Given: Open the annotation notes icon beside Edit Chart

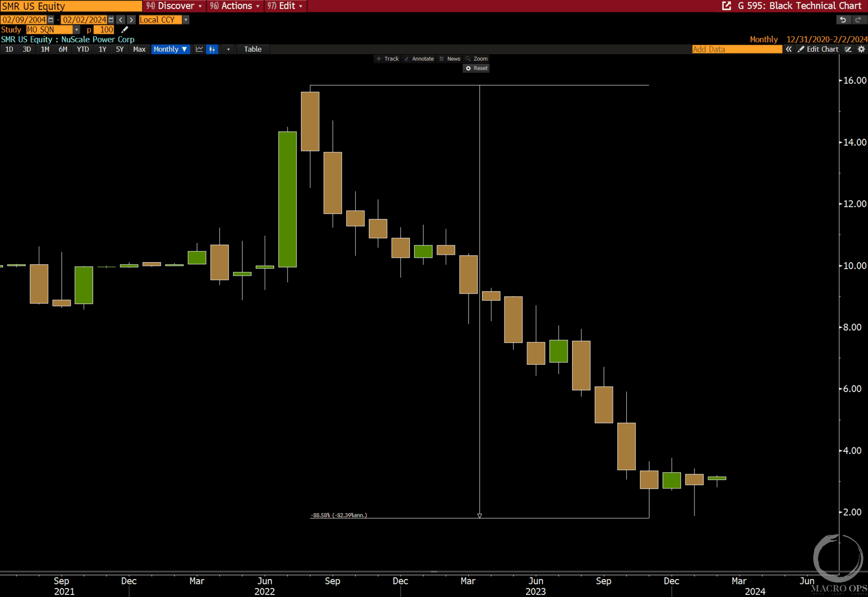Looking at the screenshot, I should pyautogui.click(x=849, y=49).
